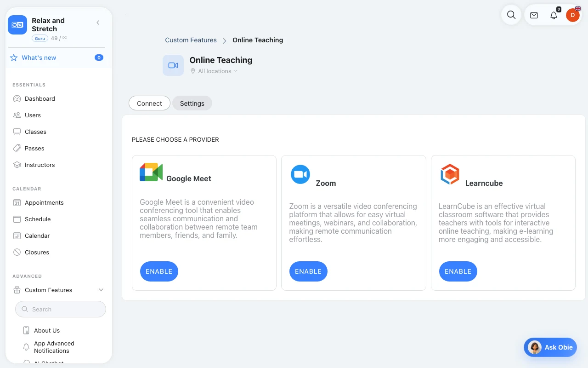Viewport: 588px width, 368px height.
Task: Switch to the Connect tab
Action: [x=149, y=103]
